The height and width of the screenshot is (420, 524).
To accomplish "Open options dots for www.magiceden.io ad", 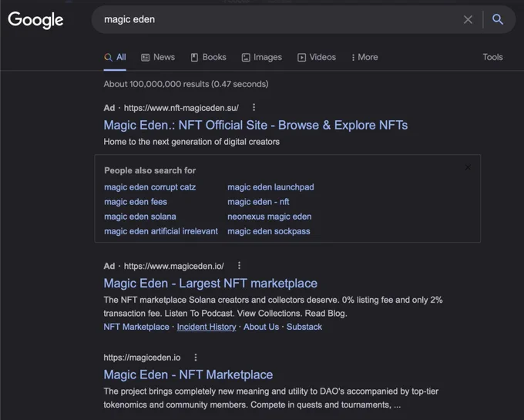I will pyautogui.click(x=239, y=266).
